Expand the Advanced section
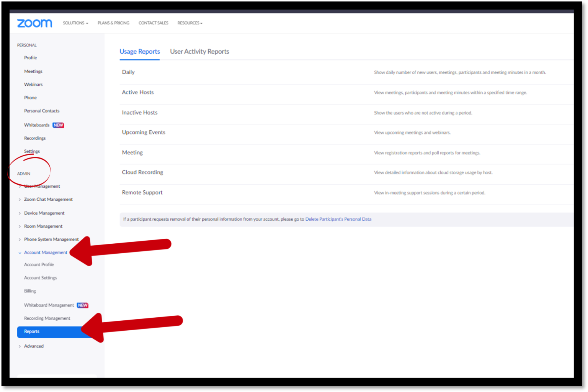The height and width of the screenshot is (392, 588). coord(34,346)
